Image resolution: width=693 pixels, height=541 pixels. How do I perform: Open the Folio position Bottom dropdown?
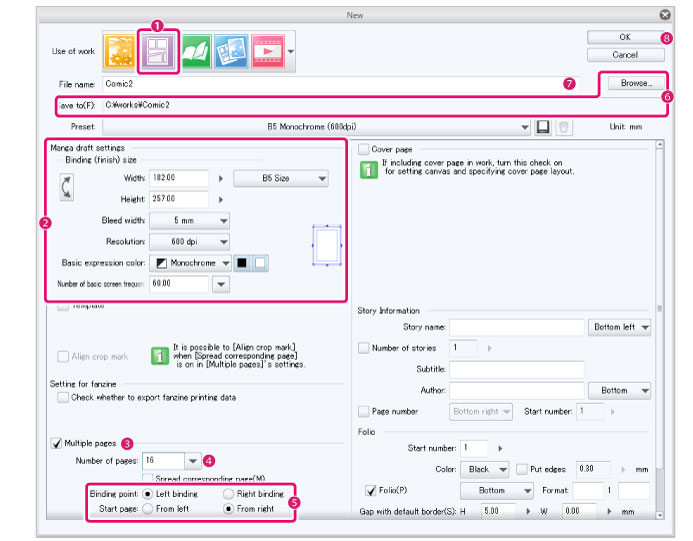pyautogui.click(x=496, y=491)
